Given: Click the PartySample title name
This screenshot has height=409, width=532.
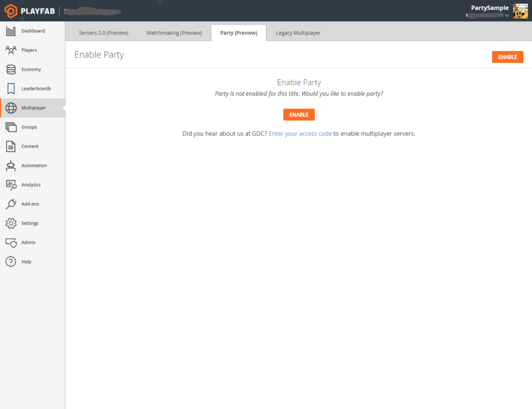Looking at the screenshot, I should point(489,8).
